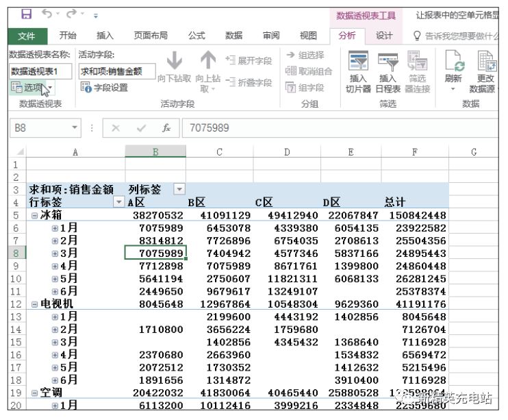This screenshot has height=420, width=508.
Task: Switch to the 插入 ribbon tab
Action: pyautogui.click(x=105, y=36)
